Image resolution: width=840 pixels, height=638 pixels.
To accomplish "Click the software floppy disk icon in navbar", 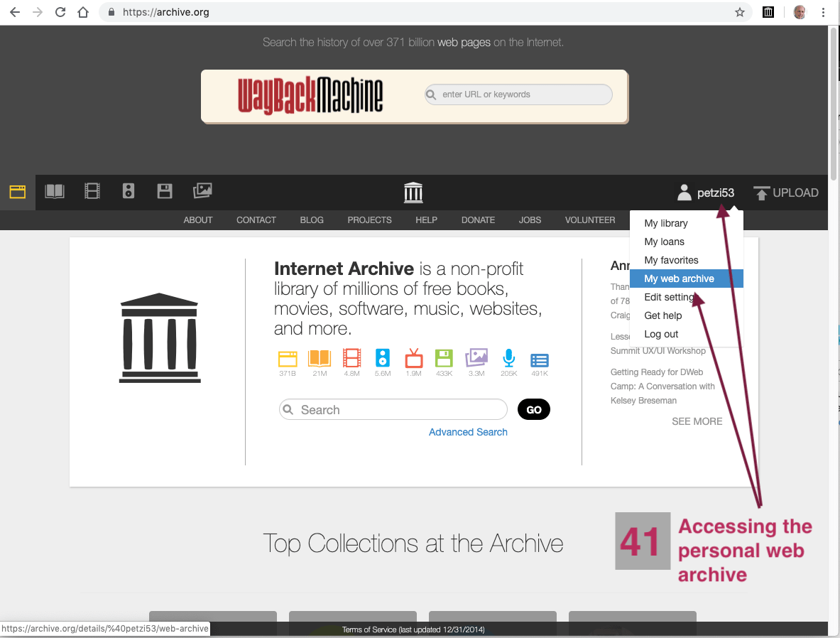I will click(165, 191).
